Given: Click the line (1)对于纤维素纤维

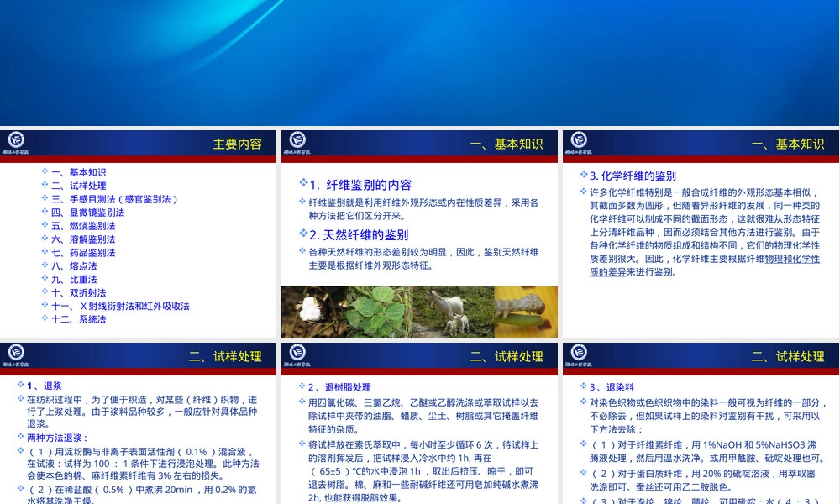Looking at the screenshot, I should (707, 452).
